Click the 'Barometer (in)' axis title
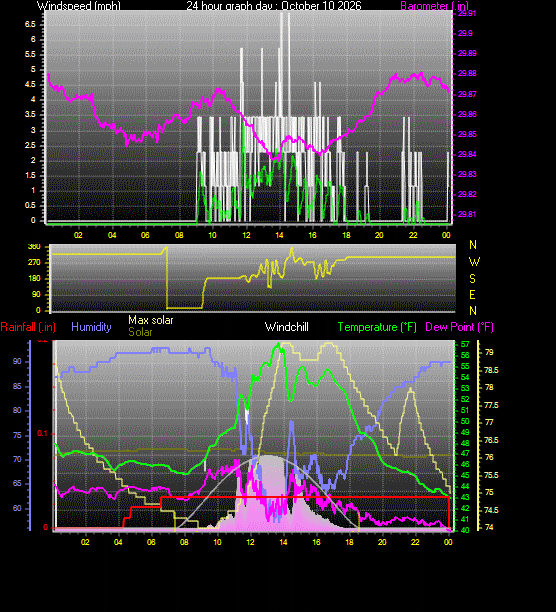556x612 pixels. [434, 5]
